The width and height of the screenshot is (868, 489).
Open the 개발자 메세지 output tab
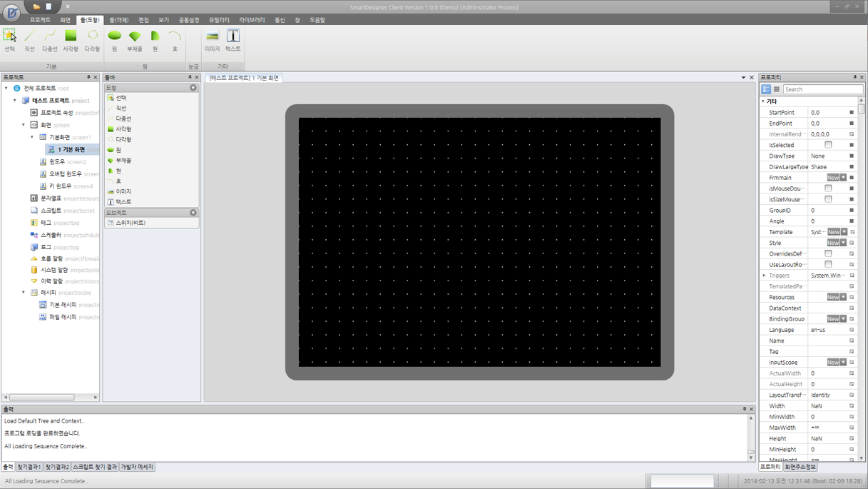point(137,467)
